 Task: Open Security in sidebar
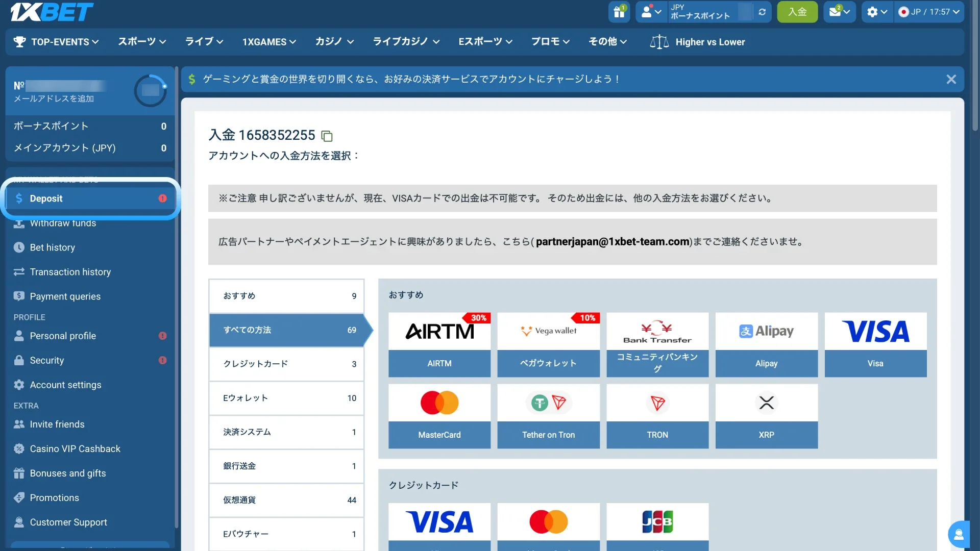point(90,360)
